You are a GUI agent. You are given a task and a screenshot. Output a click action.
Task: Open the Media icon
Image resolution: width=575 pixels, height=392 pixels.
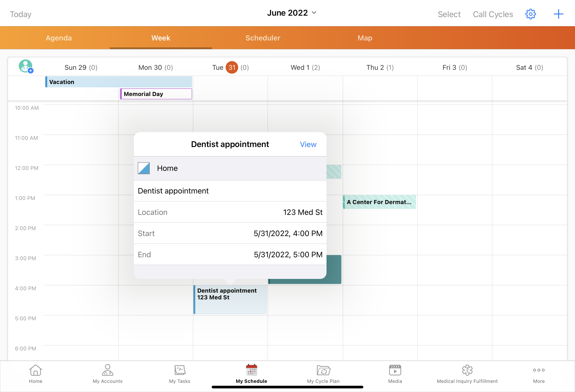tap(395, 373)
